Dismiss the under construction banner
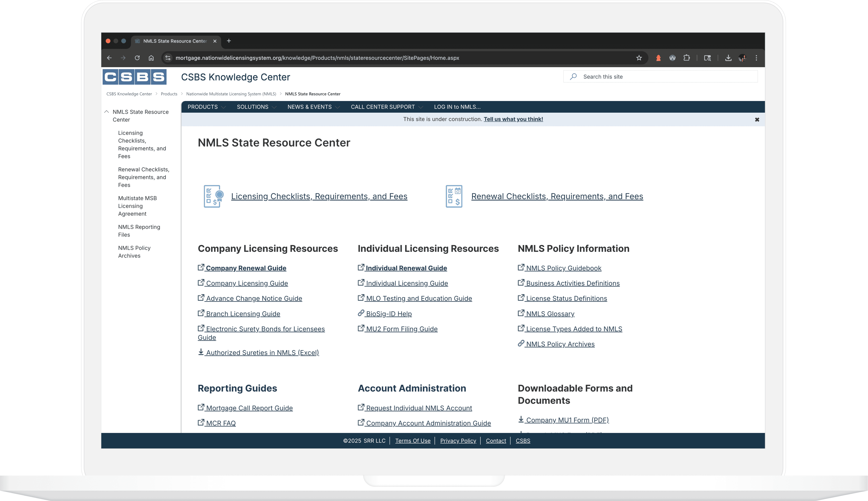 757,120
